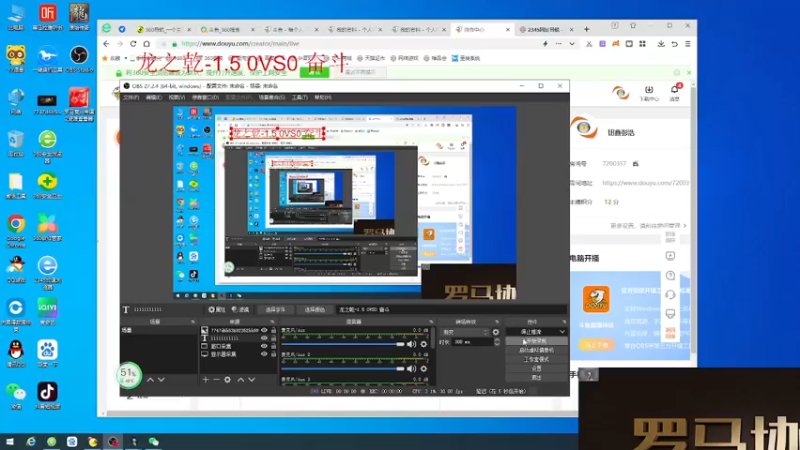Open browser hamburger menu icon
This screenshot has width=800, height=450.
(x=688, y=44)
